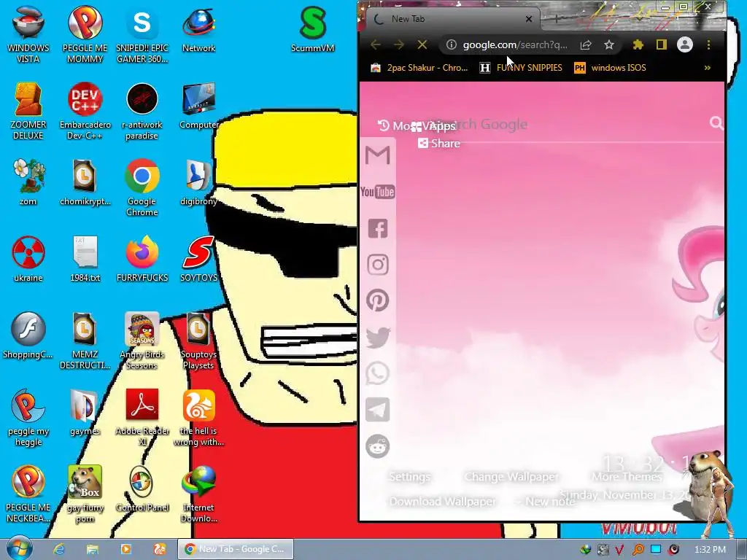Open the Network desktop icon
Screen dimensions: 747x560
click(198, 28)
